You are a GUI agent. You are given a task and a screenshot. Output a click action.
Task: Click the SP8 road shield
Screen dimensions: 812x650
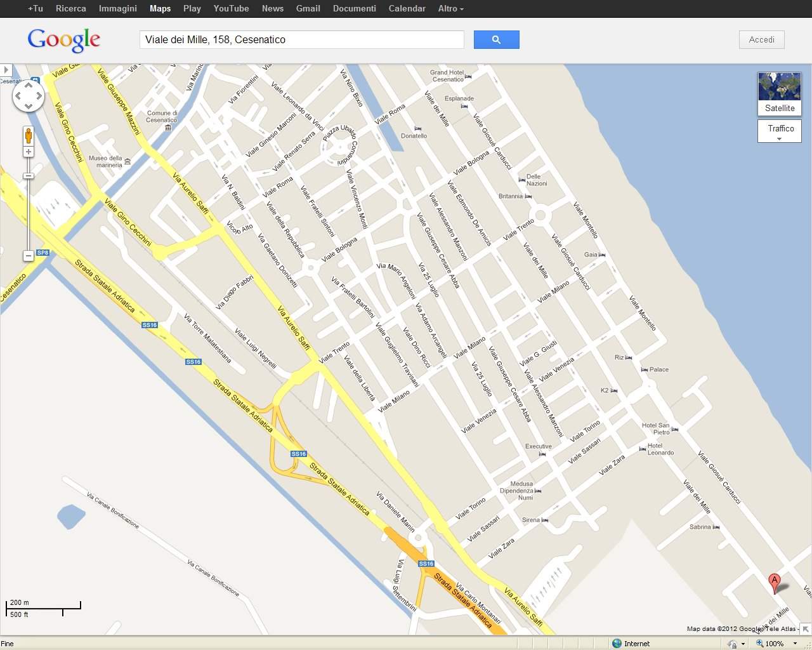click(43, 253)
